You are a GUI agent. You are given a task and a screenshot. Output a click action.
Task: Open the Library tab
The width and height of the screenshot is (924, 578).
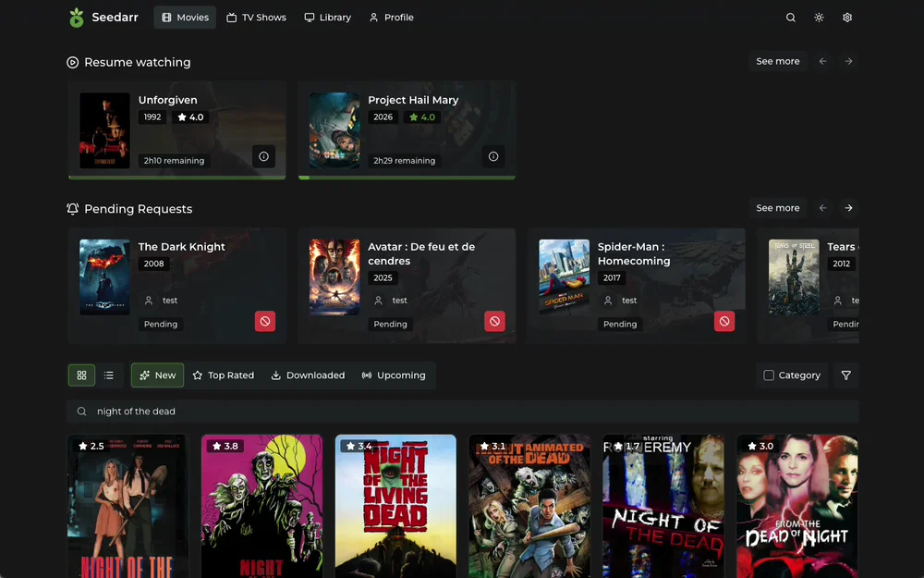328,18
